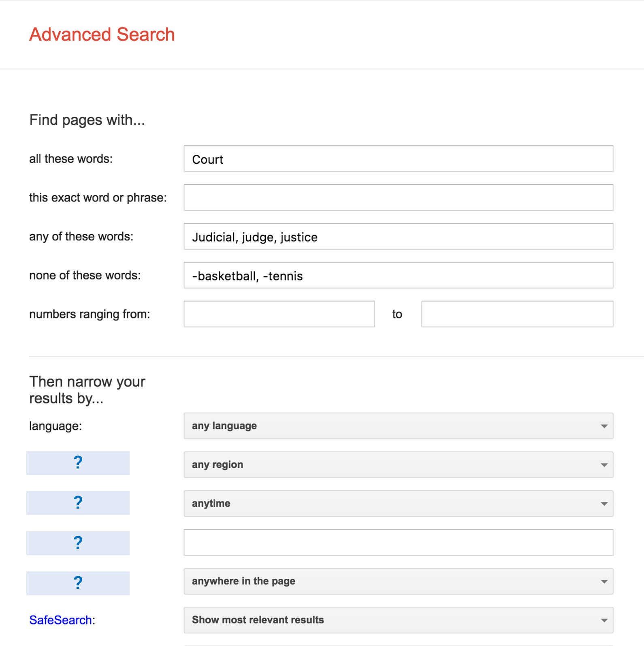Open the anytime dropdown
The height and width of the screenshot is (646, 644).
[x=399, y=504]
